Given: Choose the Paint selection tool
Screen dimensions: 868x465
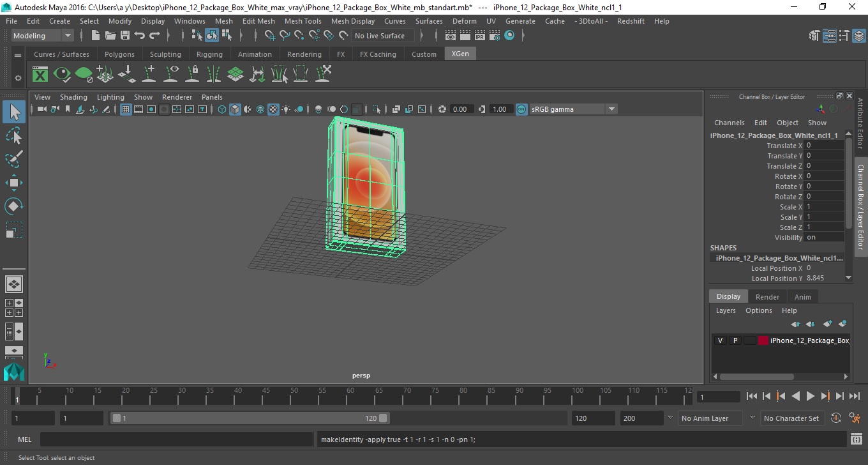Looking at the screenshot, I should pos(14,159).
